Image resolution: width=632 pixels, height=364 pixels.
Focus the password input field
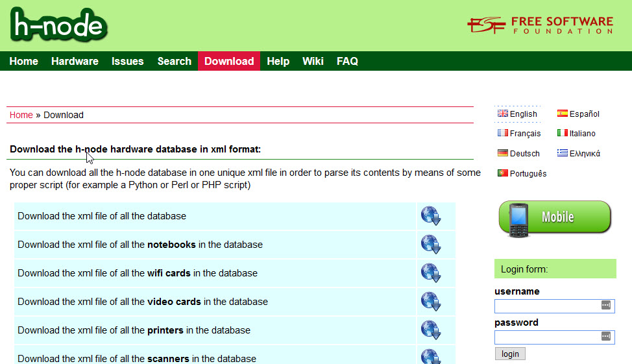click(554, 337)
